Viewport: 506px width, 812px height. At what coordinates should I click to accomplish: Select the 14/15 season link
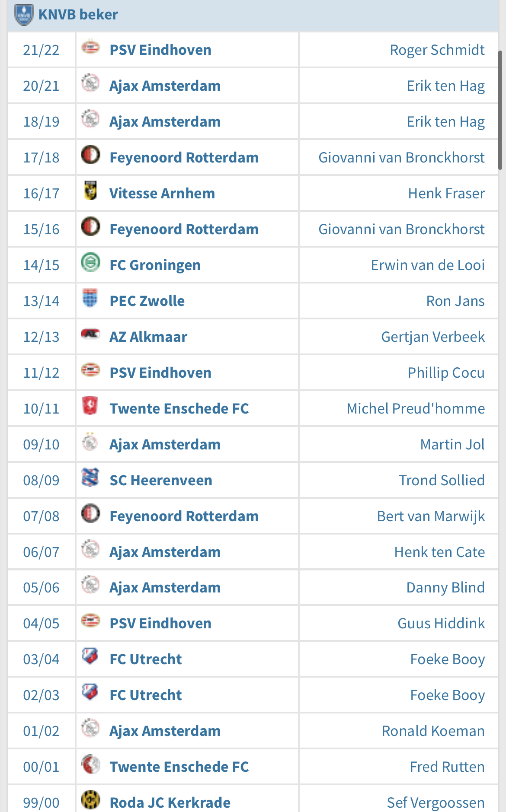[41, 265]
